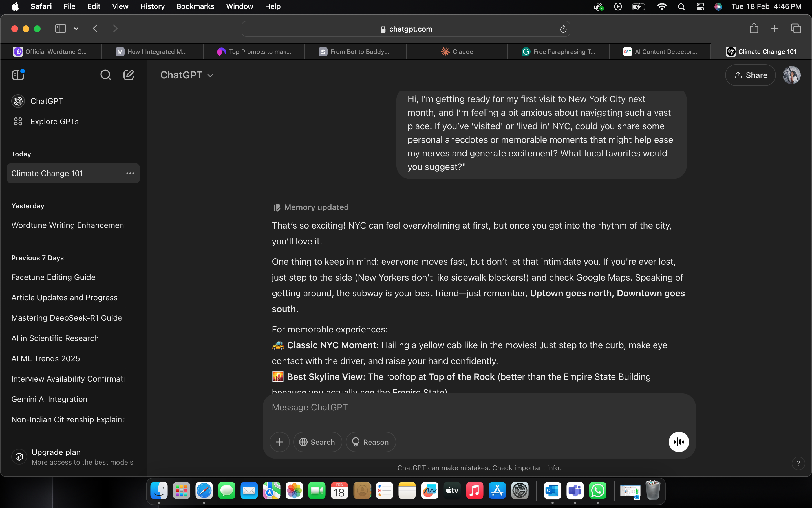This screenshot has height=508, width=812.
Task: Start a new chat with compose icon
Action: (129, 75)
